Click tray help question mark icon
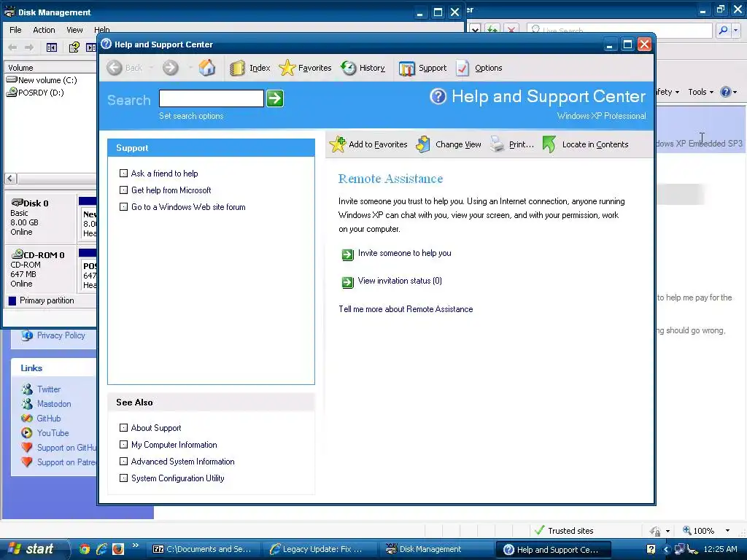This screenshot has height=560, width=747. pyautogui.click(x=651, y=549)
